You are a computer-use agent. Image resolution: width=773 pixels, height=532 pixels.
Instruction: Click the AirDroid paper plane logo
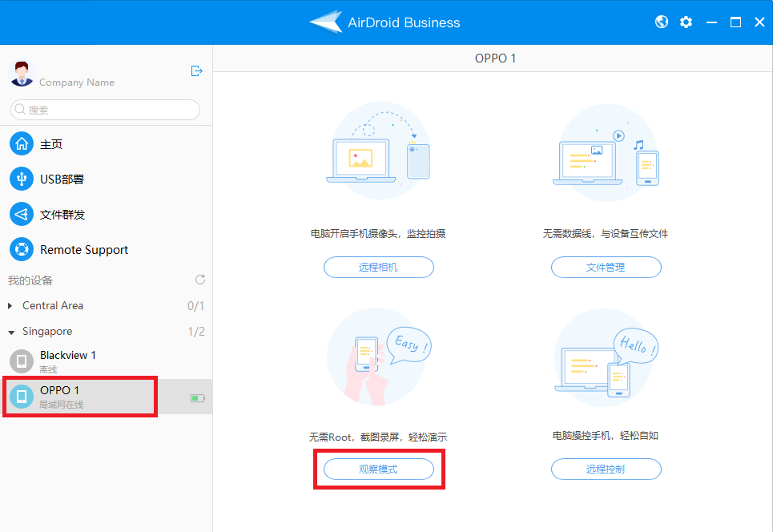pyautogui.click(x=326, y=22)
